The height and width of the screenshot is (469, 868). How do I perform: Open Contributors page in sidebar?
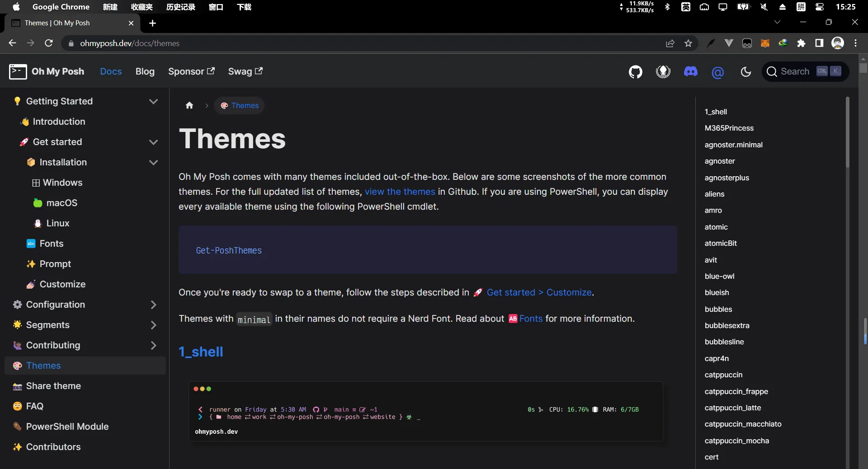(x=47, y=447)
